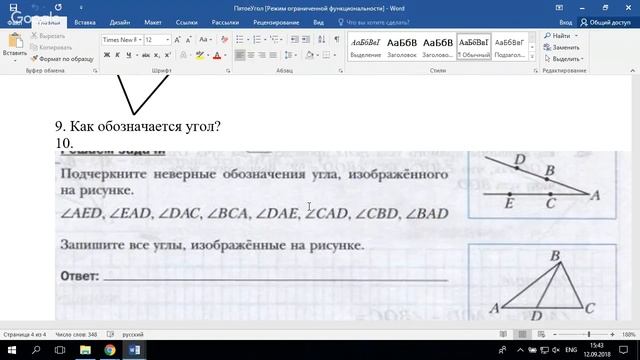Open the Дизайн tab

120,22
